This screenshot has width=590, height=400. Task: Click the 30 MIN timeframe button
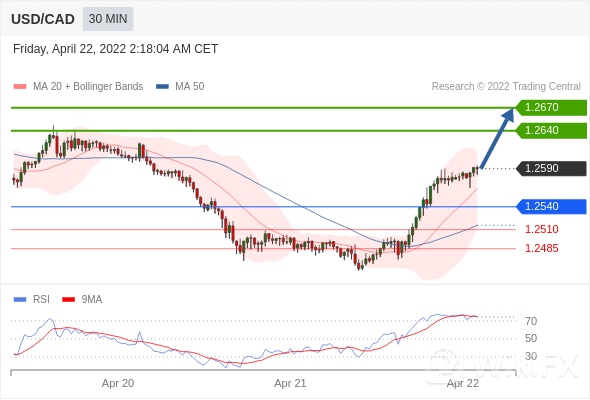click(108, 19)
